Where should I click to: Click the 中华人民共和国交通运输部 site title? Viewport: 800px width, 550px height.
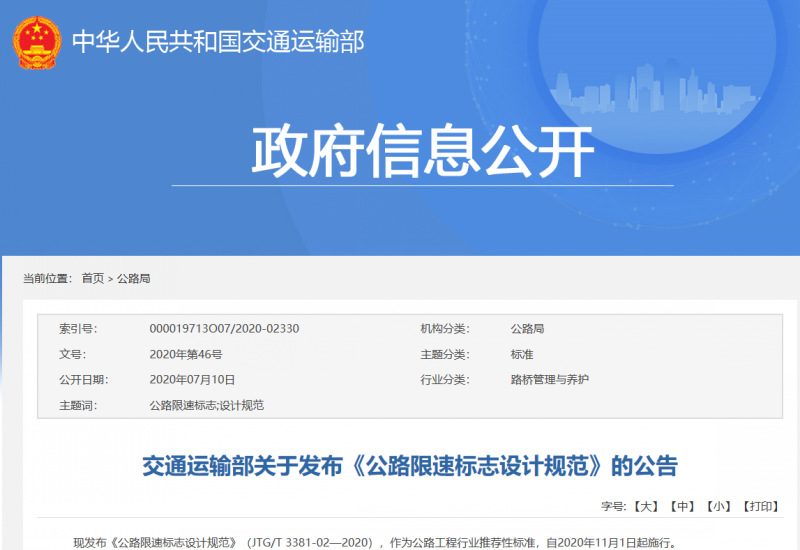click(218, 42)
